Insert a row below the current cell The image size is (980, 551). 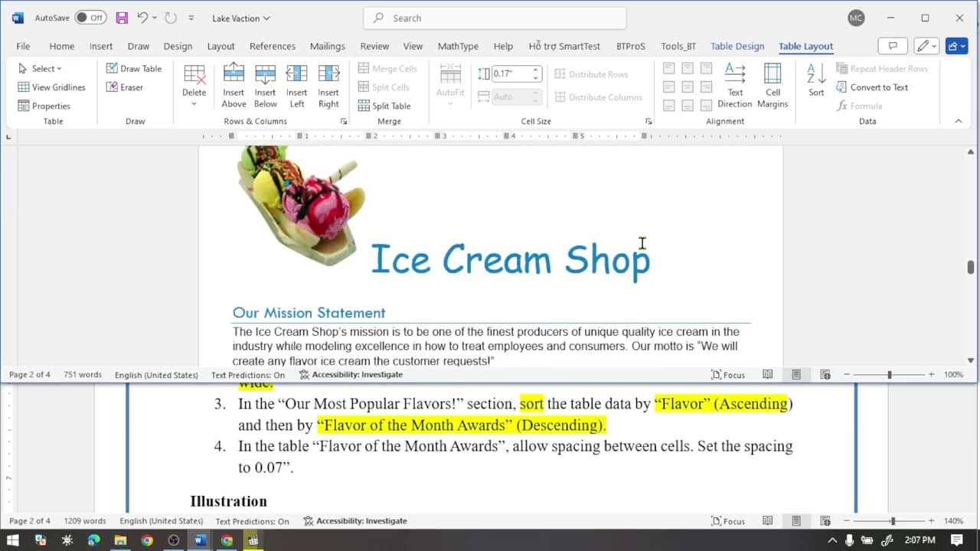[265, 86]
